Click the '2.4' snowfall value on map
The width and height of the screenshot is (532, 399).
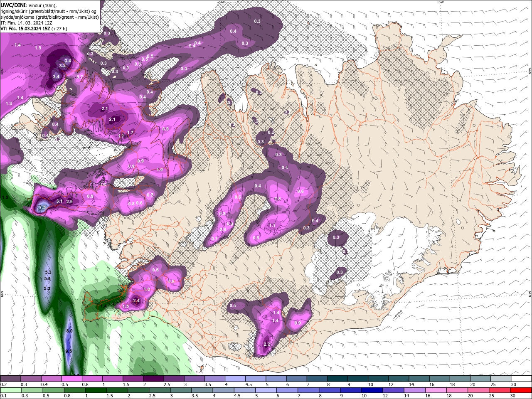click(136, 300)
